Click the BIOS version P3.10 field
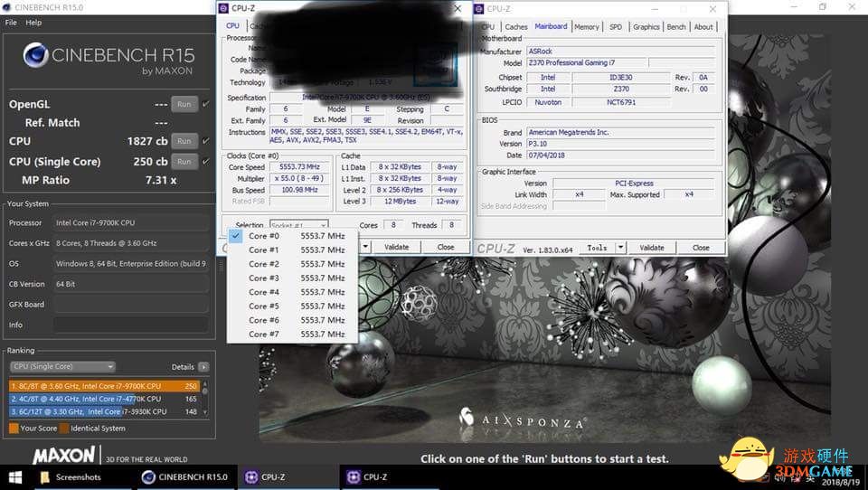The width and height of the screenshot is (868, 490). pyautogui.click(x=620, y=144)
